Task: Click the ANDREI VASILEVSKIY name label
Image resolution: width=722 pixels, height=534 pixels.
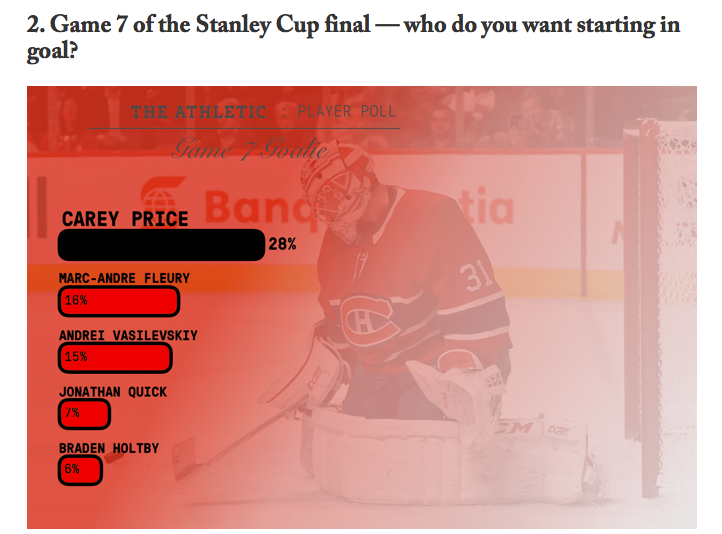Action: [128, 335]
